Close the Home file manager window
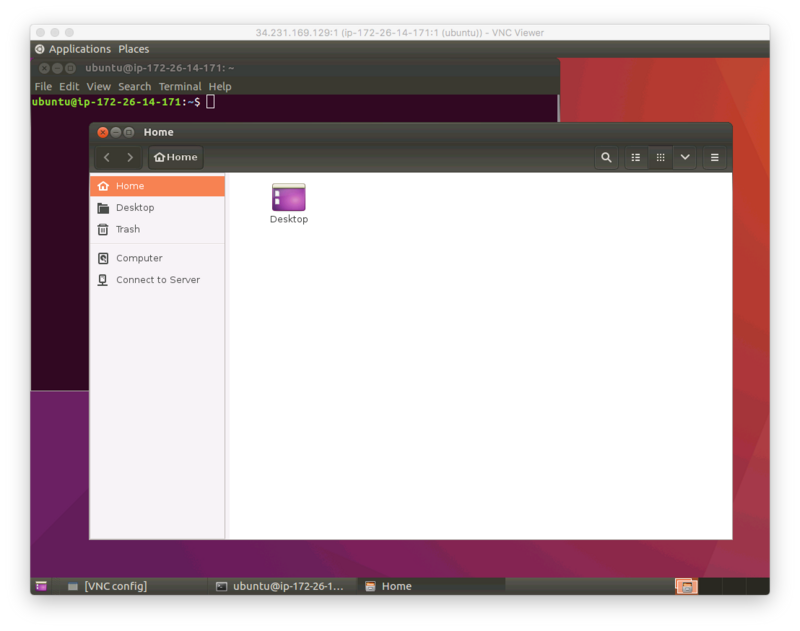This screenshot has width=800, height=631. coord(103,132)
